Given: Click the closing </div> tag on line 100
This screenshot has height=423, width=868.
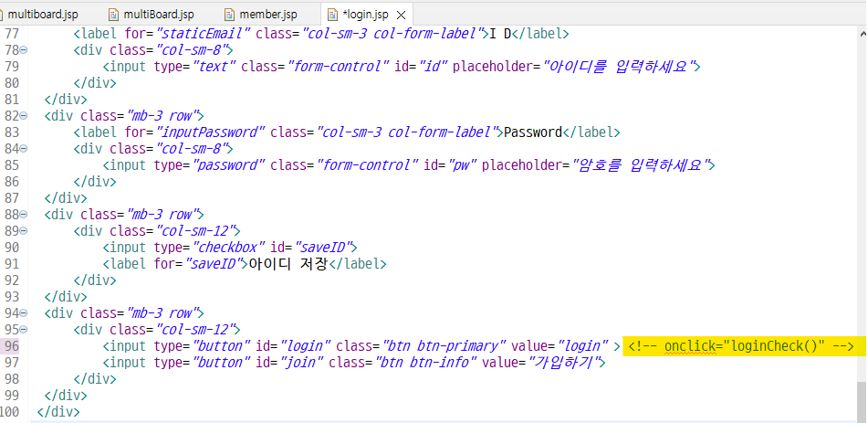Looking at the screenshot, I should (x=58, y=412).
